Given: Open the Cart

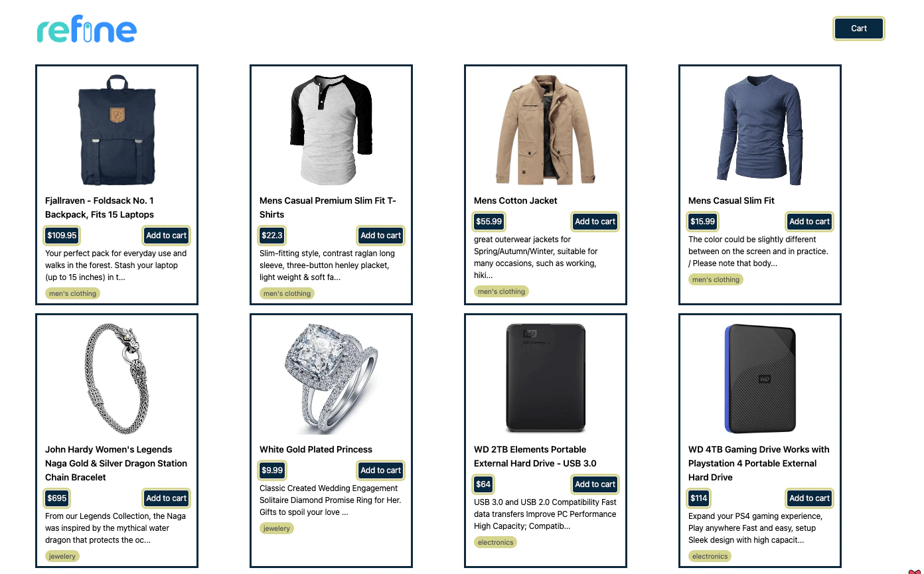Looking at the screenshot, I should [859, 29].
